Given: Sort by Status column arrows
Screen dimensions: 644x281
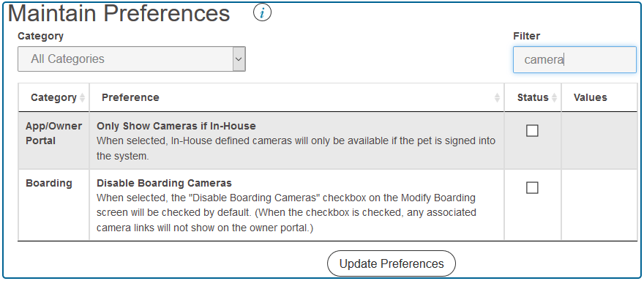Looking at the screenshot, I should tap(554, 98).
